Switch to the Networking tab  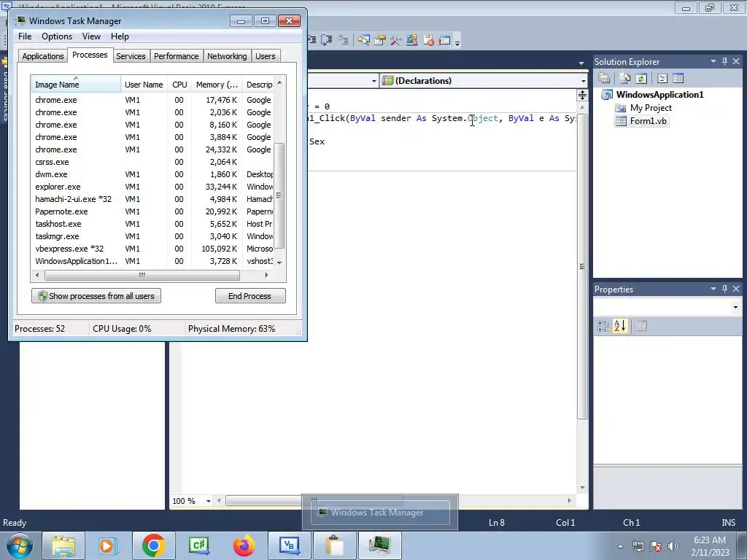point(227,56)
